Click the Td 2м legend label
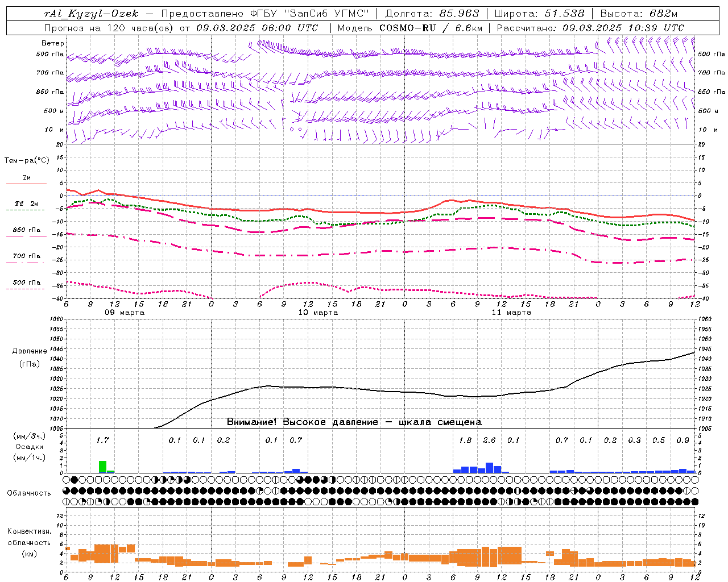The height and width of the screenshot is (582, 728). [x=27, y=203]
